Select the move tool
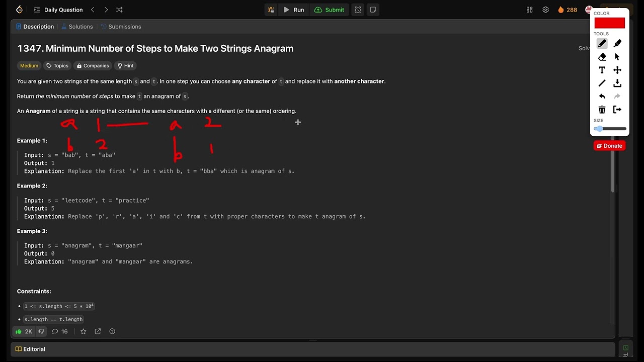644x362 pixels. [617, 70]
